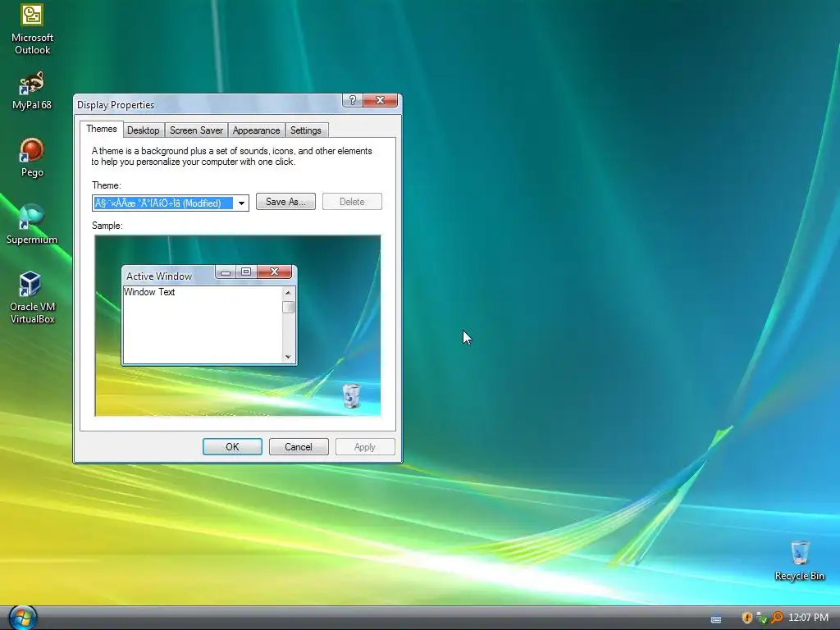Click the sample window scroll up arrow
Image resolution: width=840 pixels, height=630 pixels.
pos(288,293)
